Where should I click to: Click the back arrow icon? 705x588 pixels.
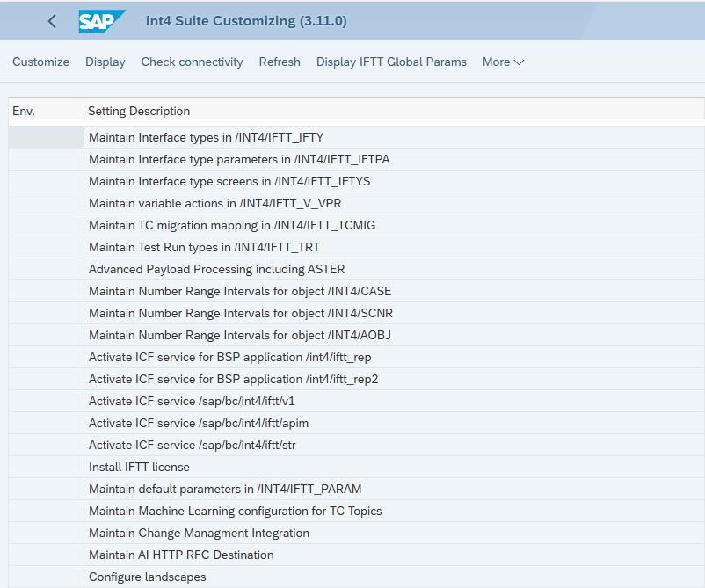[x=52, y=21]
